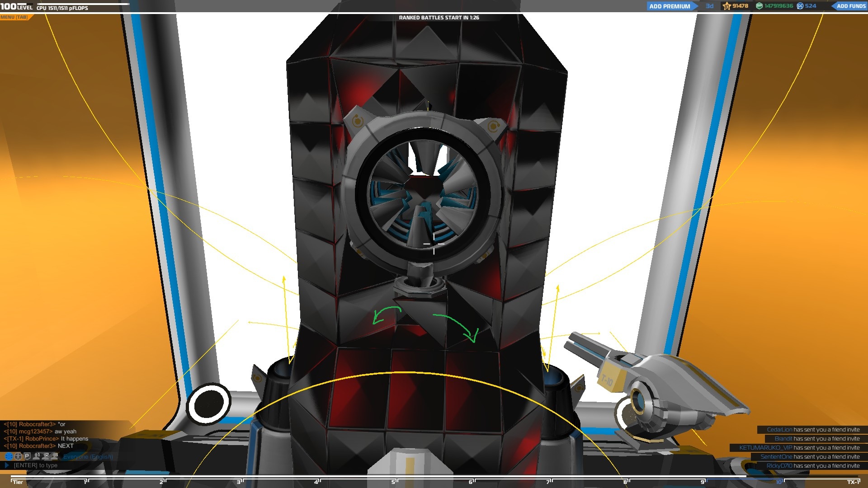Click the ranked battles start countdown banner
This screenshot has width=868, height=488.
tap(439, 18)
